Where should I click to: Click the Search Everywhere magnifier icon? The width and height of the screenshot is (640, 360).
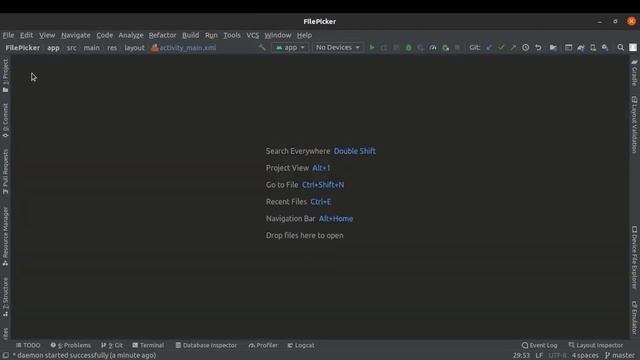click(620, 48)
